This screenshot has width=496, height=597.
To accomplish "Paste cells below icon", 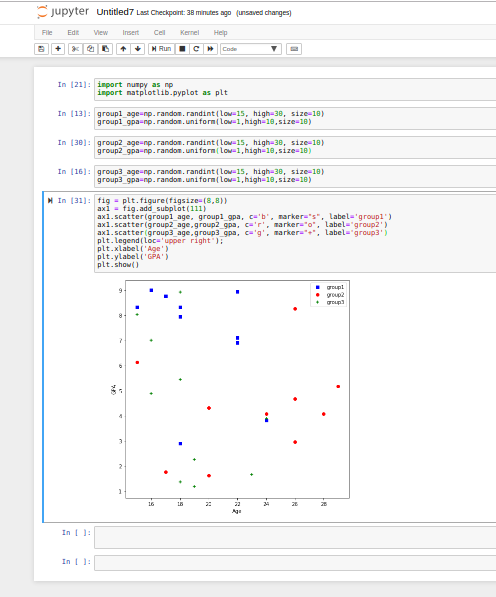I will tap(105, 49).
